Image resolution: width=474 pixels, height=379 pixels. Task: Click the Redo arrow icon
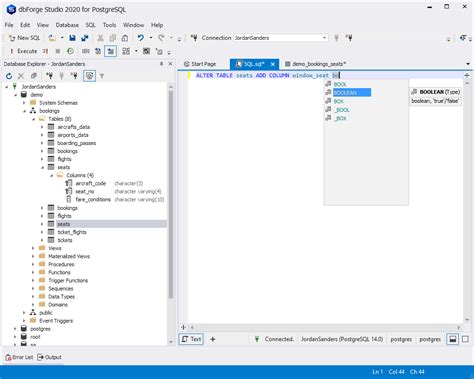[161, 38]
